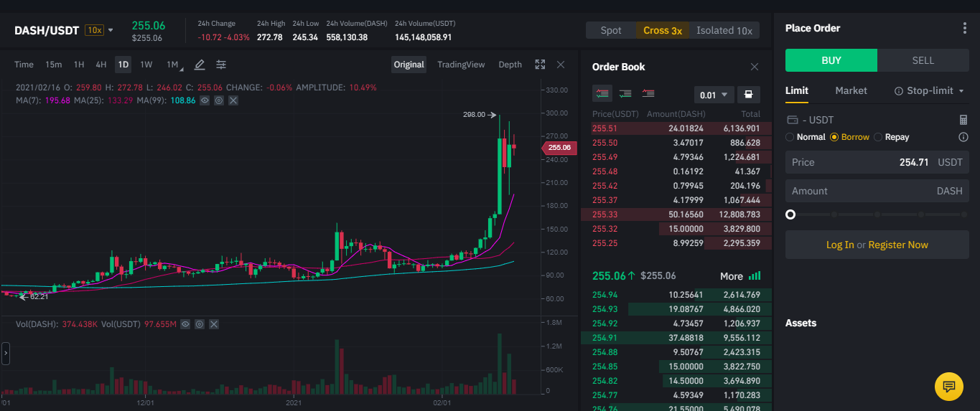The height and width of the screenshot is (411, 980).
Task: Click More in the order book
Action: (732, 276)
